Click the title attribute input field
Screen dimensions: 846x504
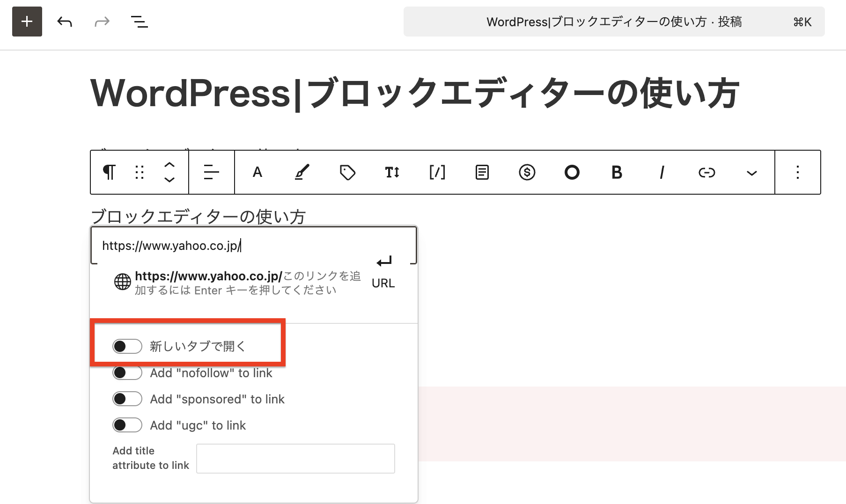[x=295, y=459]
